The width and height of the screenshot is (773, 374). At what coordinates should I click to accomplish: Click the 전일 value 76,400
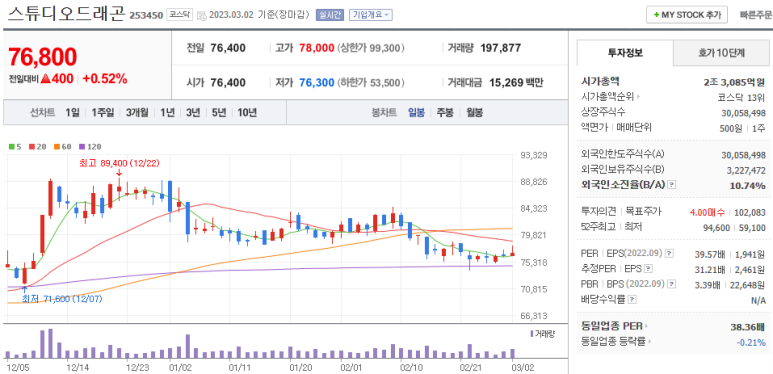point(228,48)
